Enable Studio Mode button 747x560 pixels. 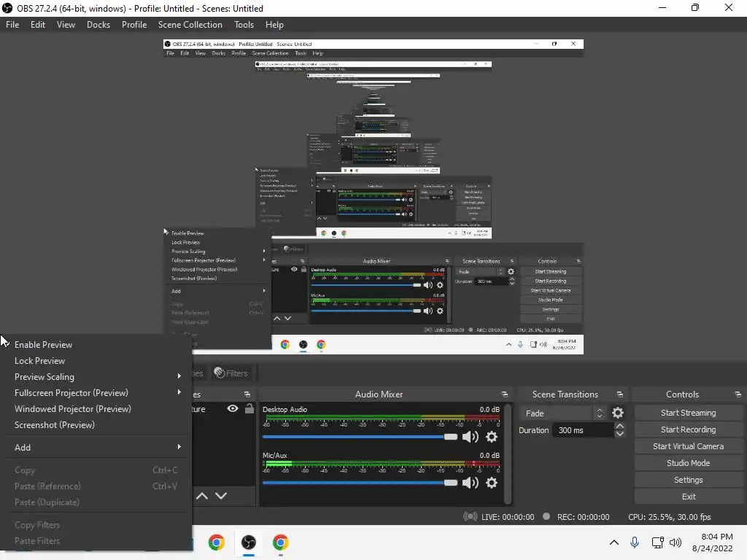689,463
